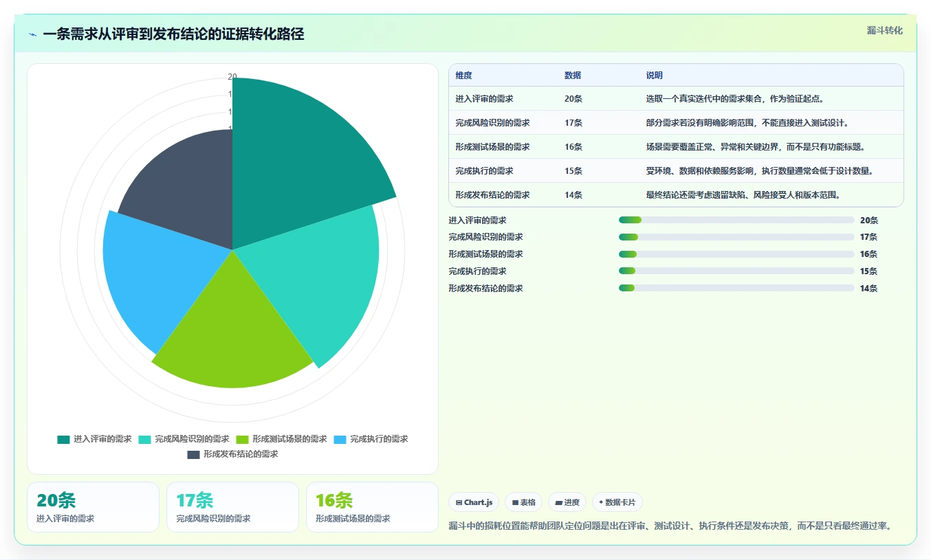Open the 17条 完成风险识别的需求 data card
931x560 pixels.
(232, 507)
